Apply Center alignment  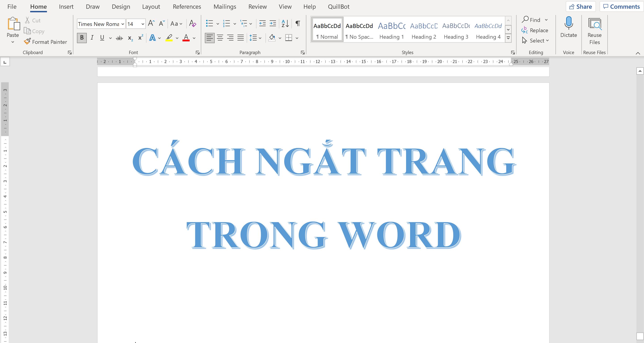pyautogui.click(x=220, y=38)
